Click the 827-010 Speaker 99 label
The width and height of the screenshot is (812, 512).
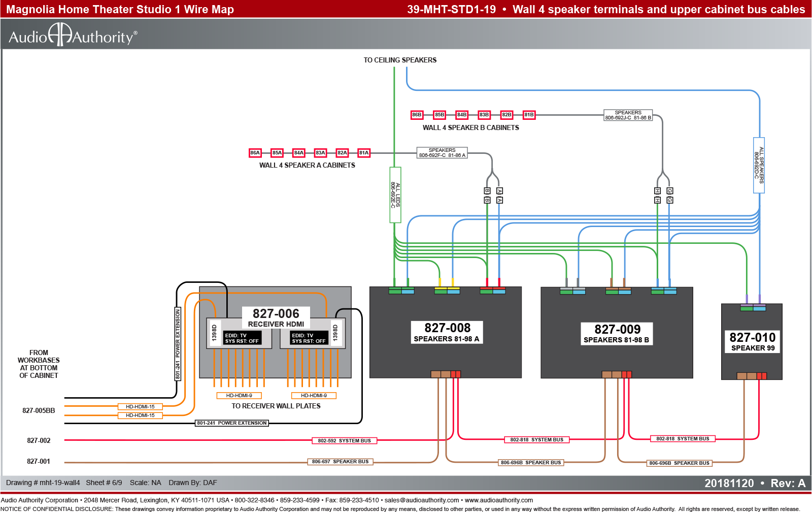[x=753, y=341]
